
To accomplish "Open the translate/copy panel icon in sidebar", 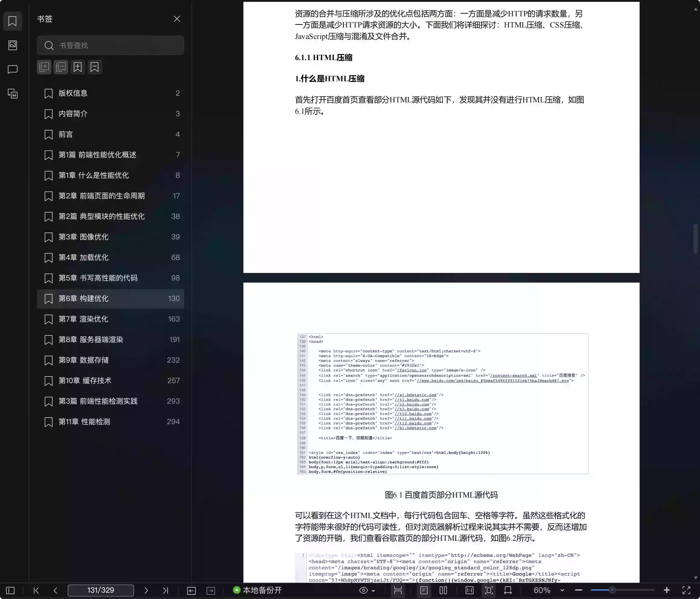I will tap(12, 94).
